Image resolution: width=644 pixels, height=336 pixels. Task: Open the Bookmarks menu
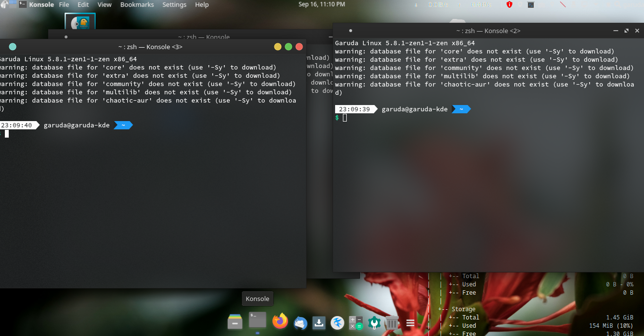pyautogui.click(x=137, y=4)
